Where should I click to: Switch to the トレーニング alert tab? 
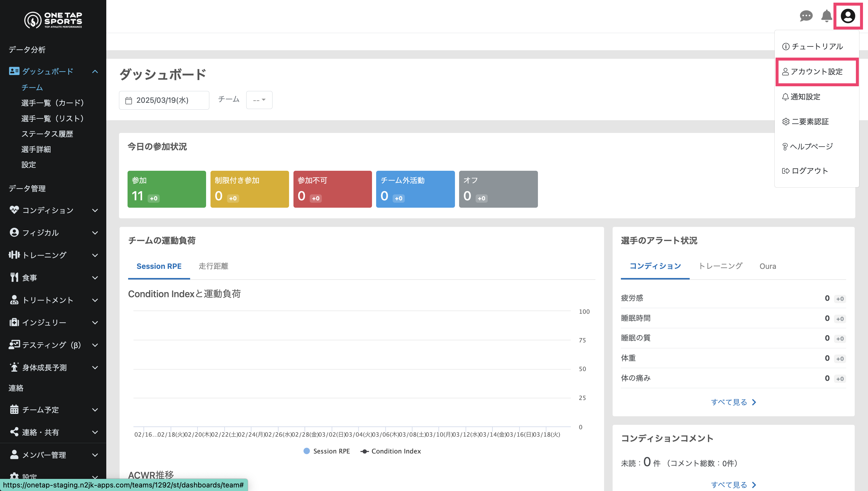(720, 266)
